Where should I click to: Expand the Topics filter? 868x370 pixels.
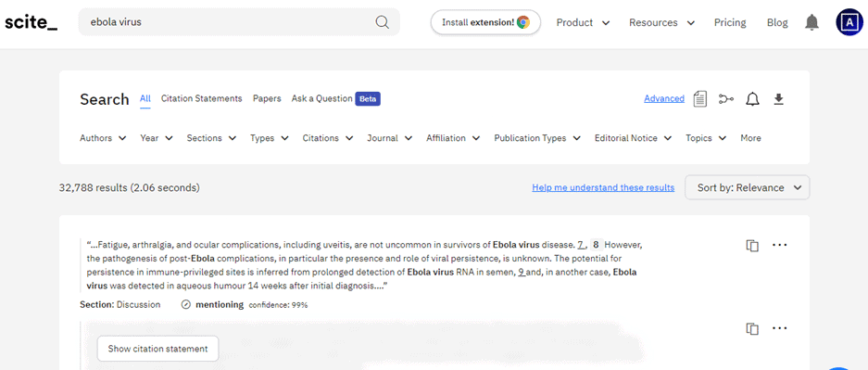point(706,138)
